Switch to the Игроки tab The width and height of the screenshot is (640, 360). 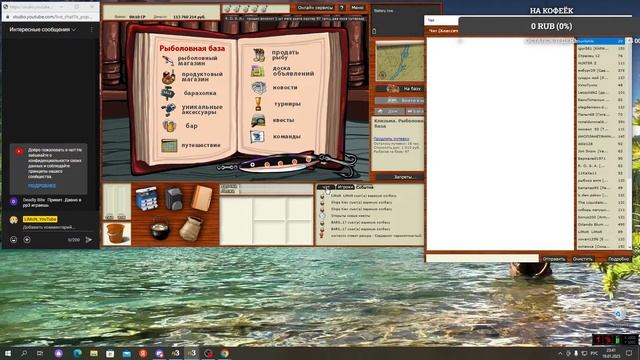[345, 187]
